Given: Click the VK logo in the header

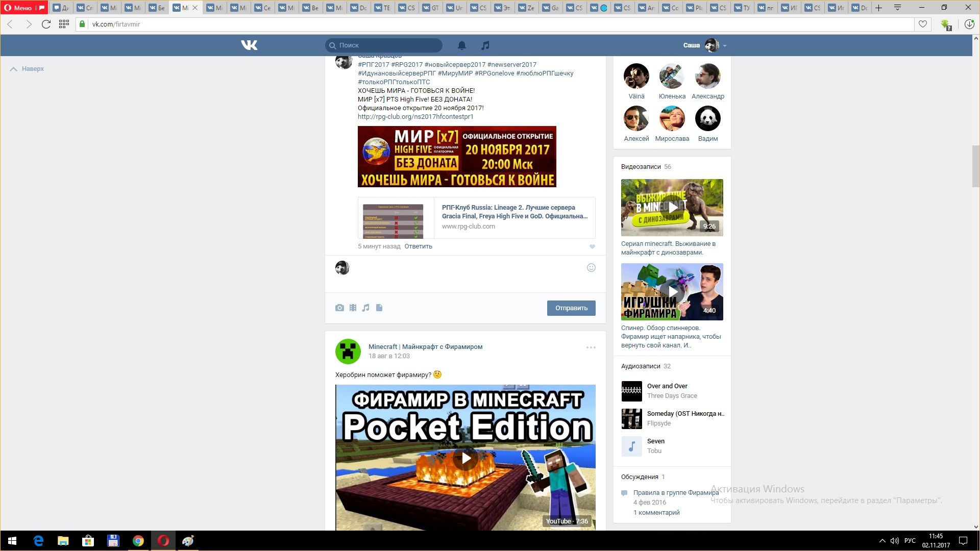Looking at the screenshot, I should pos(249,45).
